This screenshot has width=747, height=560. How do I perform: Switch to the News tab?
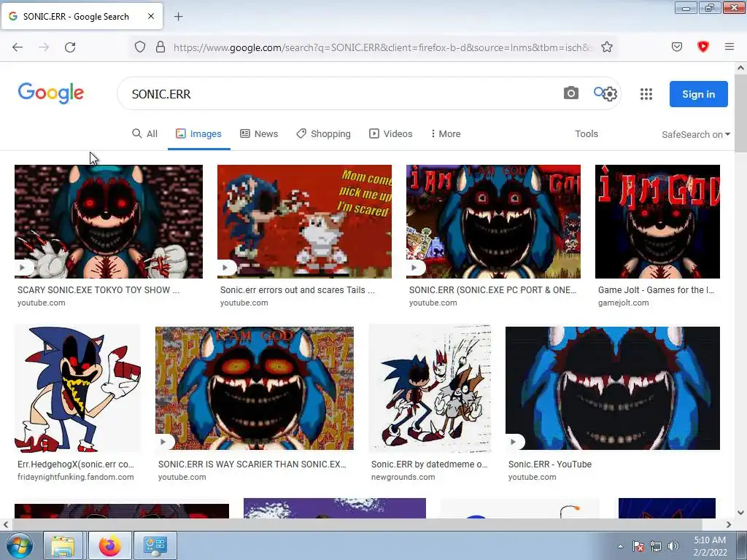pyautogui.click(x=259, y=134)
